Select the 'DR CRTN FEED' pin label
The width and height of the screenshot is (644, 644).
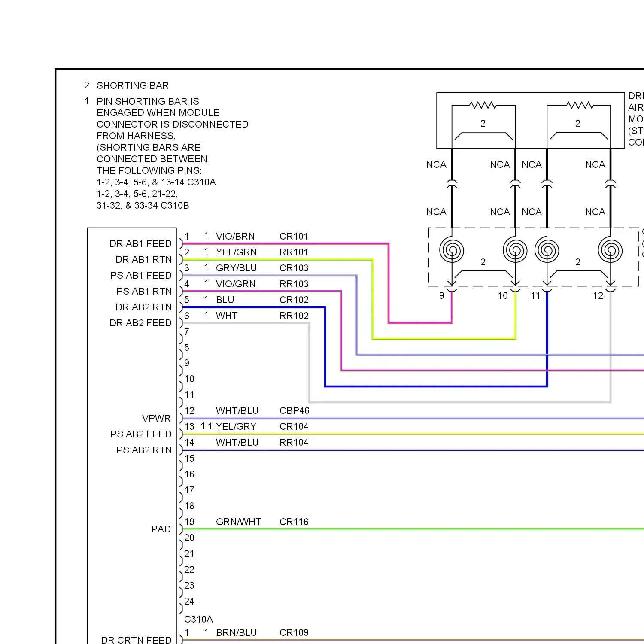tap(136, 640)
